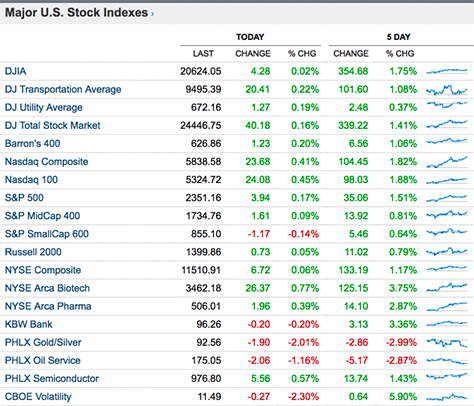
Task: Click the Nasdaq Composite last value 5838.58
Action: (x=203, y=162)
